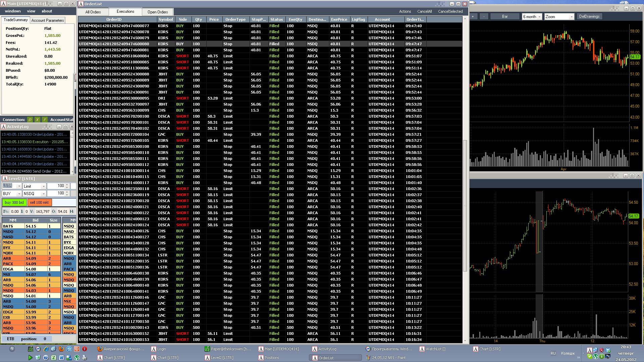Expand the NSDQ destination dropdown
Viewport: 644px width, 362px height.
click(x=43, y=194)
